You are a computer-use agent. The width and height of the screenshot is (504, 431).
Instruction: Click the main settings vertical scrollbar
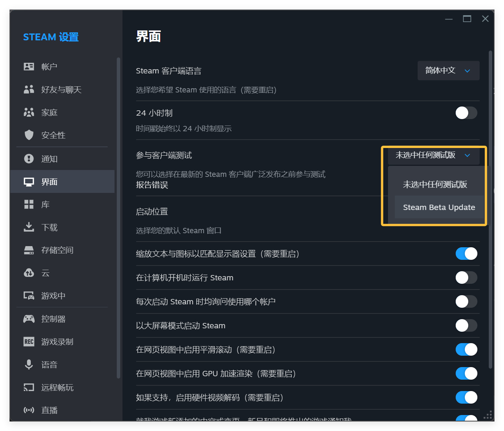click(490, 210)
